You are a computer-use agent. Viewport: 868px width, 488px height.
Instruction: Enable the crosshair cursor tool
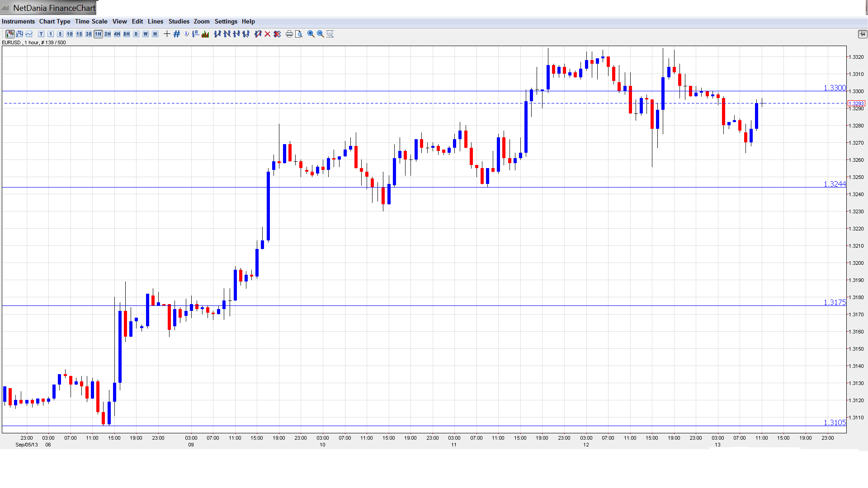pyautogui.click(x=167, y=34)
